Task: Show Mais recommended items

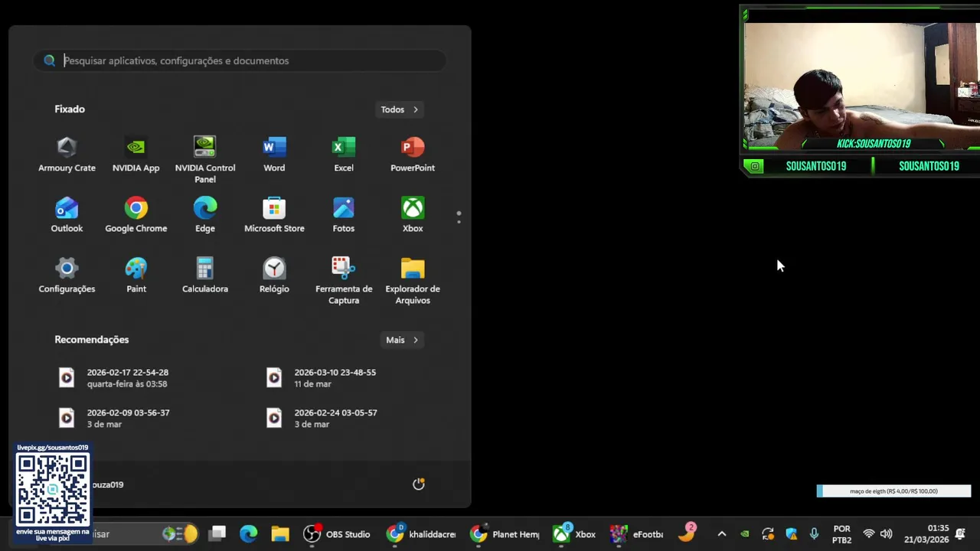Action: coord(402,340)
